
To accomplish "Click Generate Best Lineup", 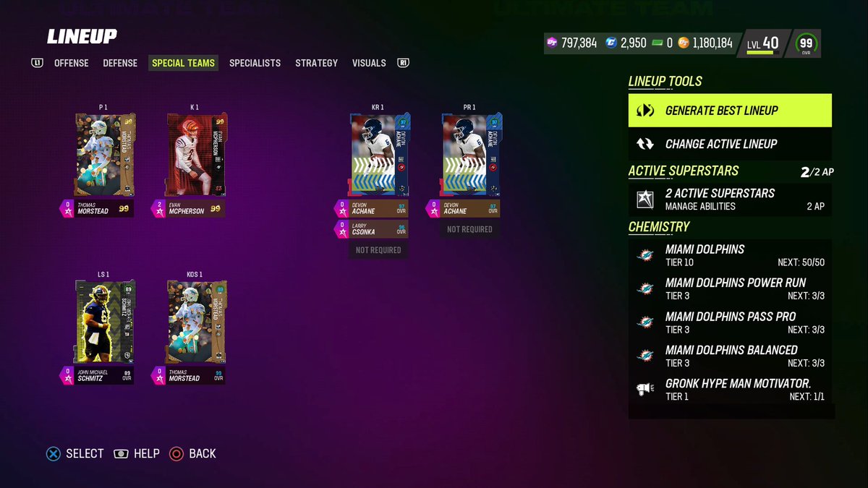I will point(730,111).
